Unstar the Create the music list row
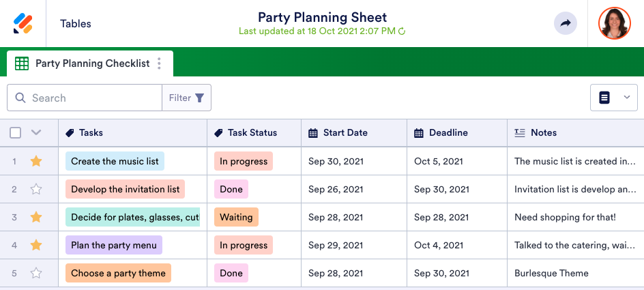 pos(36,162)
